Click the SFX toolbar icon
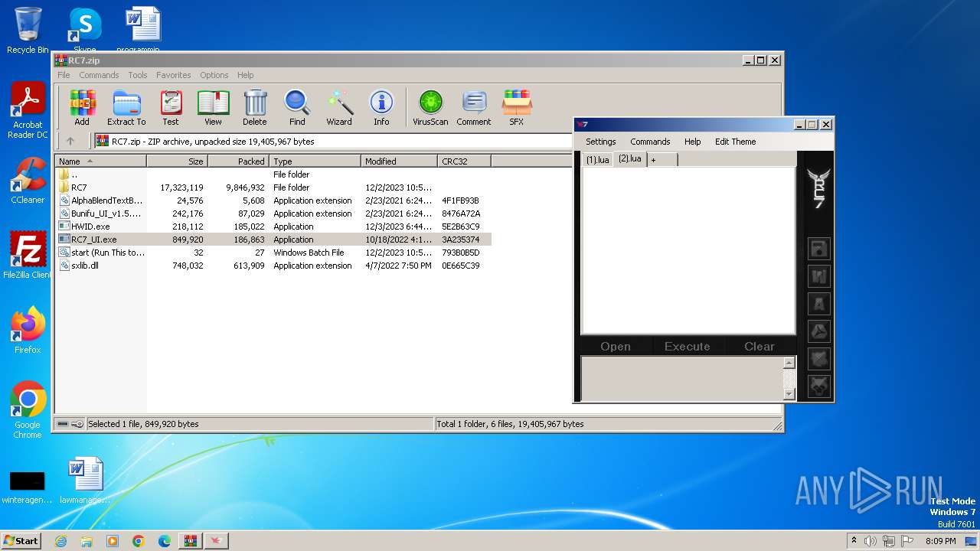The image size is (980, 551). pyautogui.click(x=517, y=107)
